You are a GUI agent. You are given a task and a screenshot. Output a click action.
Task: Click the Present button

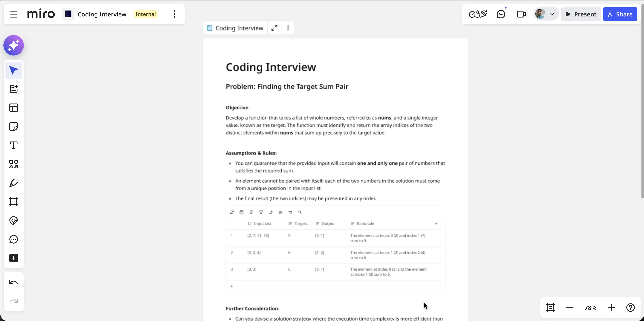coord(581,14)
